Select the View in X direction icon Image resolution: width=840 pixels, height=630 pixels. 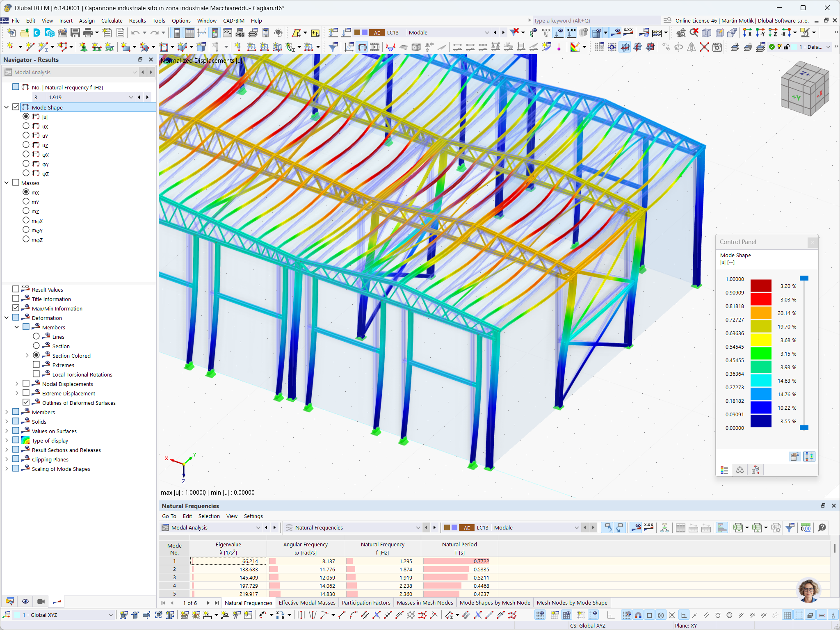point(748,32)
